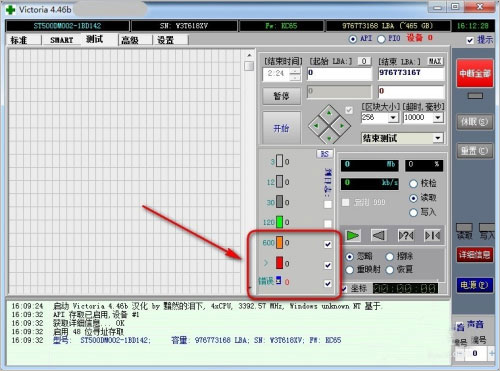Open the block size 256 dropdown
This screenshot has height=371, width=500.
(x=393, y=117)
